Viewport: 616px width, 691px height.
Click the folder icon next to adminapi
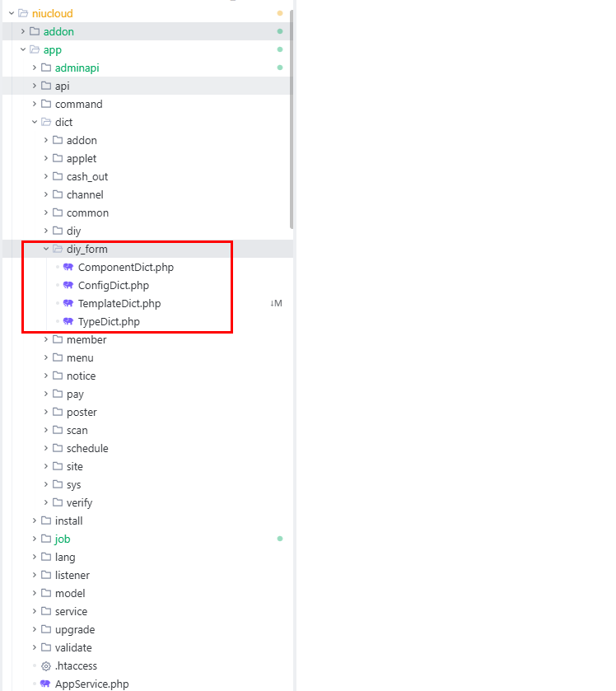46,68
